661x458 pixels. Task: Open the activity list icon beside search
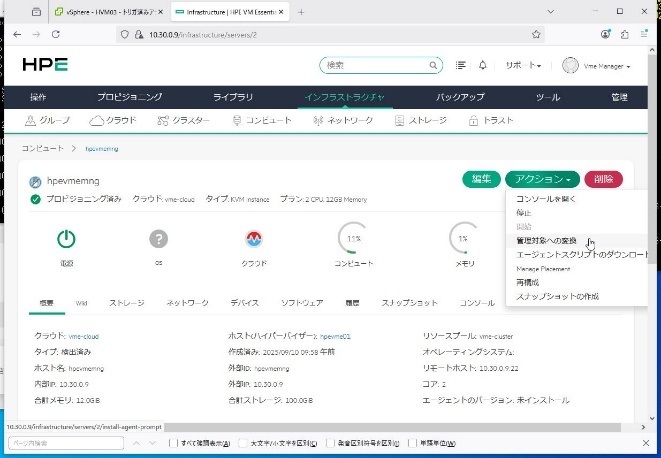click(x=460, y=65)
